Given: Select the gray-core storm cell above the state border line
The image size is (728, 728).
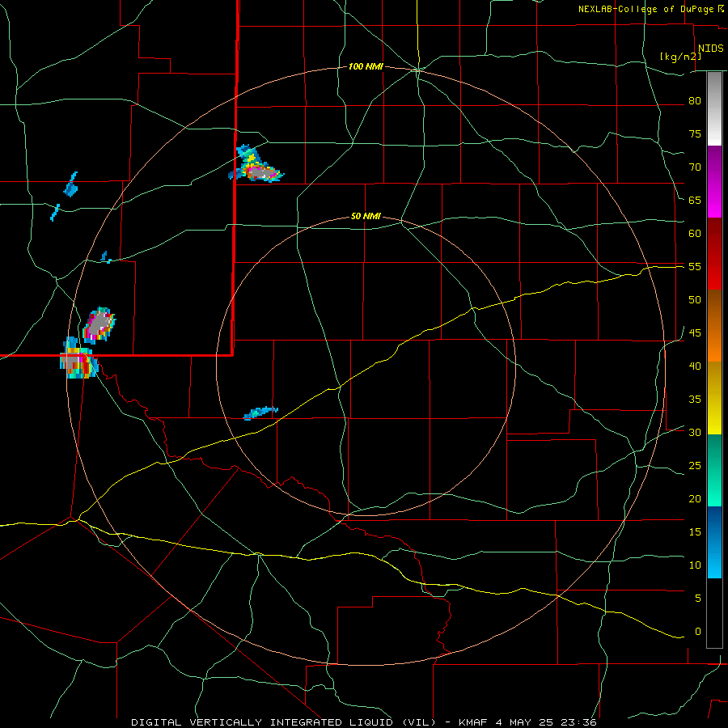Looking at the screenshot, I should pos(99,325).
